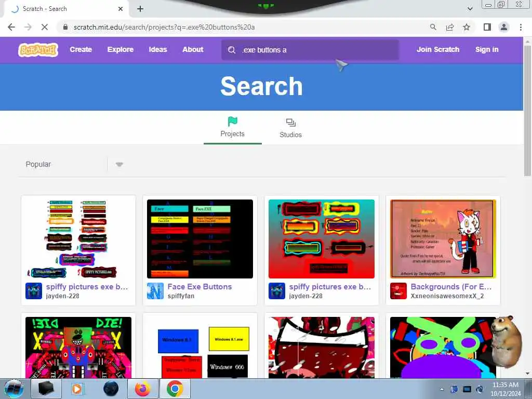Click jayden-228 avatar on first project card
532x399 pixels.
34,291
